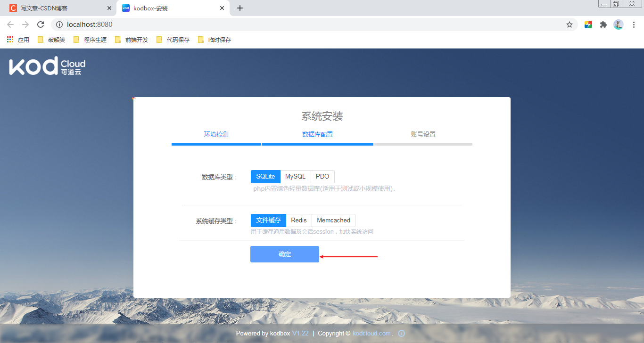Select the kodbox-安装 tab

(173, 8)
